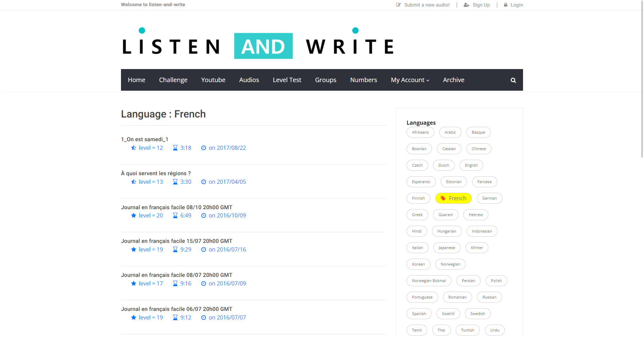Click the person icon next to Sign Up
This screenshot has width=644, height=337.
(466, 5)
